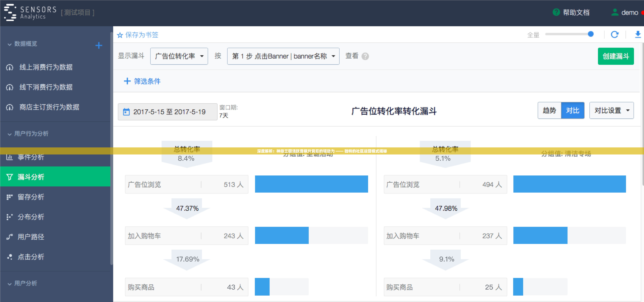This screenshot has height=302, width=644.
Task: Open the 广告位转化率 funnel dropdown
Action: click(x=179, y=56)
